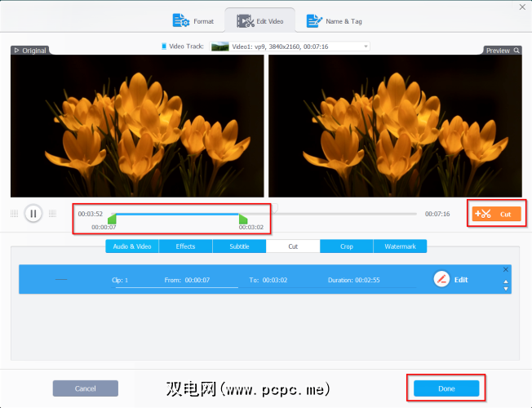The image size is (532, 408).
Task: Click the previous frame grid icon
Action: (14, 214)
